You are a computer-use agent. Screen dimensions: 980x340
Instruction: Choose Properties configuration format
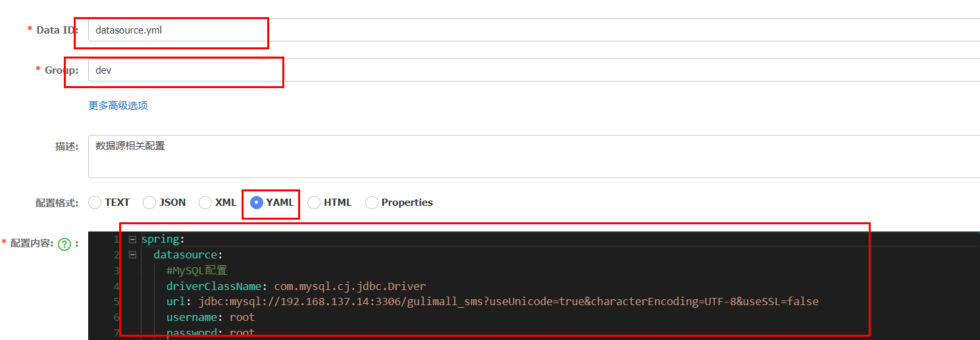tap(399, 203)
